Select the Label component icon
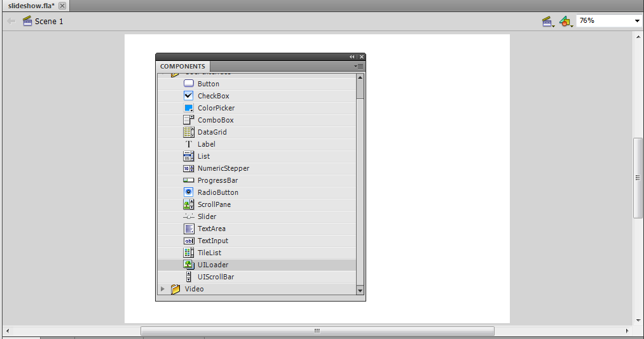Screen dimensions: 644x339 click(189, 144)
